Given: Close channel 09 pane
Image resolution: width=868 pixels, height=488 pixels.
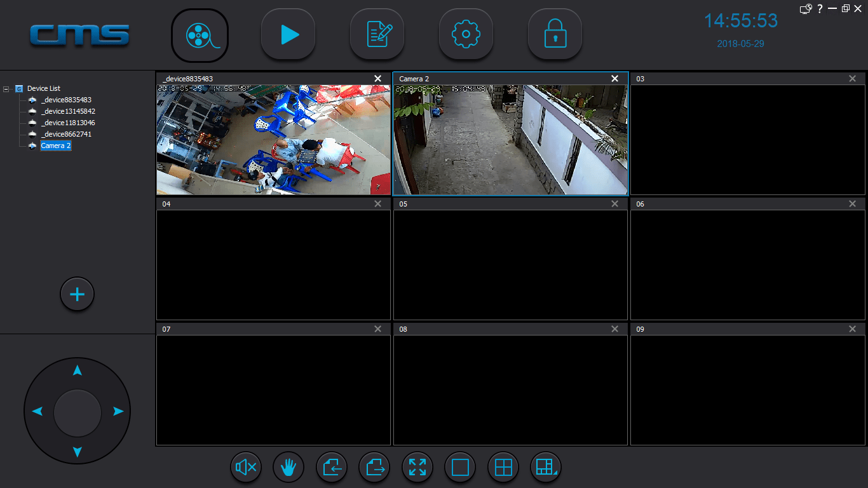Looking at the screenshot, I should click(x=852, y=329).
